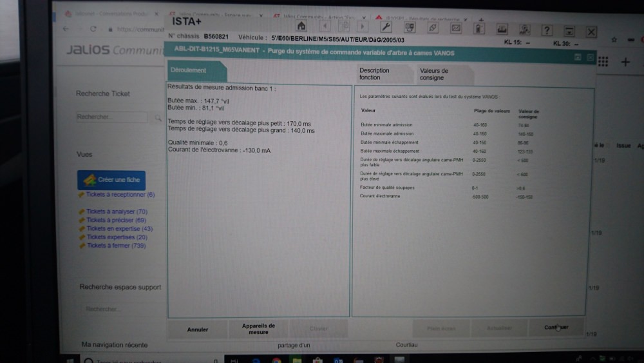Click the forward arrow in ISTA+ toolbar

pos(362,26)
